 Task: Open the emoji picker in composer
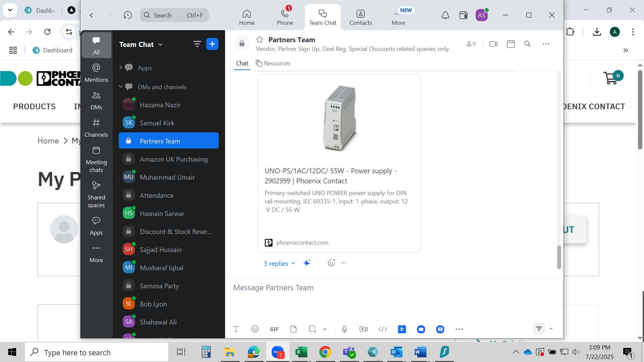(255, 329)
